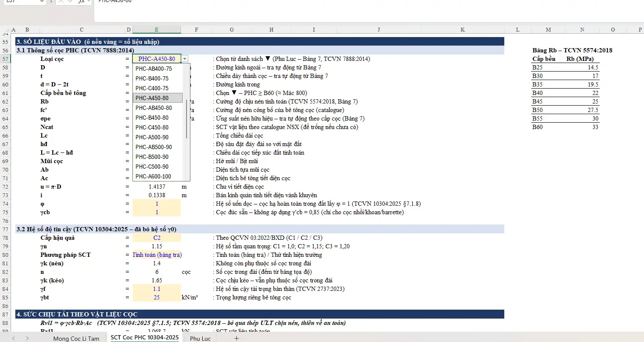This screenshot has height=342, width=644.
Task: Pick PHC-B450-80 in the dropdown list
Action: [x=158, y=118]
